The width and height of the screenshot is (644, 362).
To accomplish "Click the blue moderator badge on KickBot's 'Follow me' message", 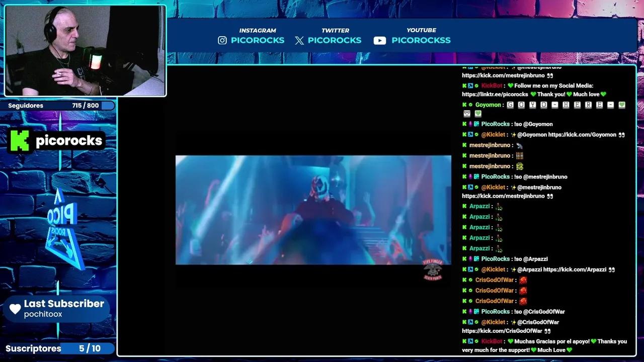I will click(470, 86).
